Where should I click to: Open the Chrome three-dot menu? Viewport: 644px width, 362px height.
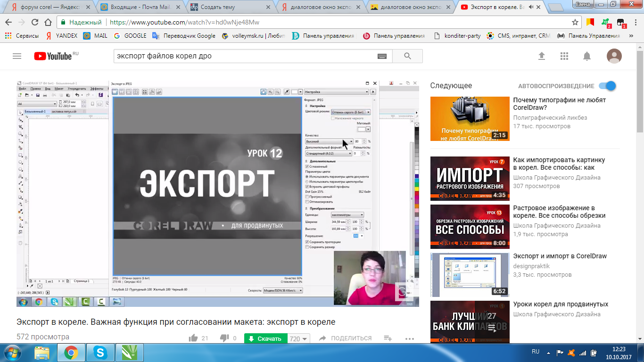coord(636,22)
